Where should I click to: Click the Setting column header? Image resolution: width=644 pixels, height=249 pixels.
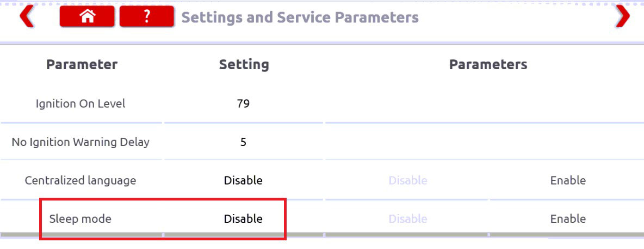click(244, 65)
